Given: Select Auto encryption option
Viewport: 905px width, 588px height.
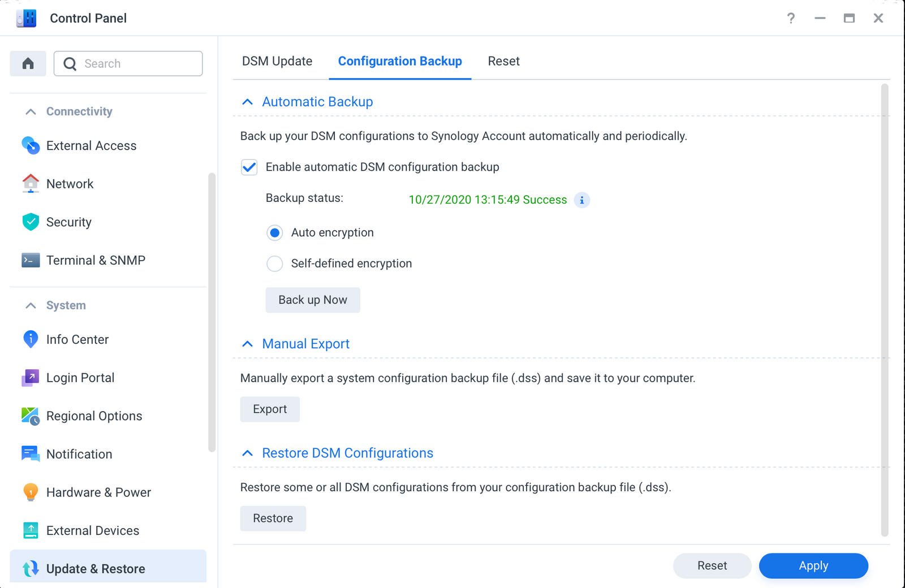Looking at the screenshot, I should (x=274, y=232).
